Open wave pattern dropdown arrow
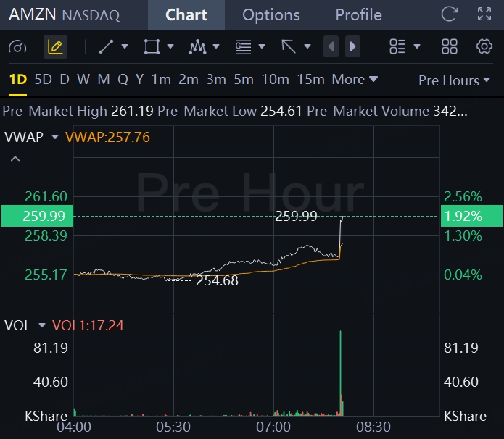This screenshot has width=504, height=439. [x=216, y=47]
